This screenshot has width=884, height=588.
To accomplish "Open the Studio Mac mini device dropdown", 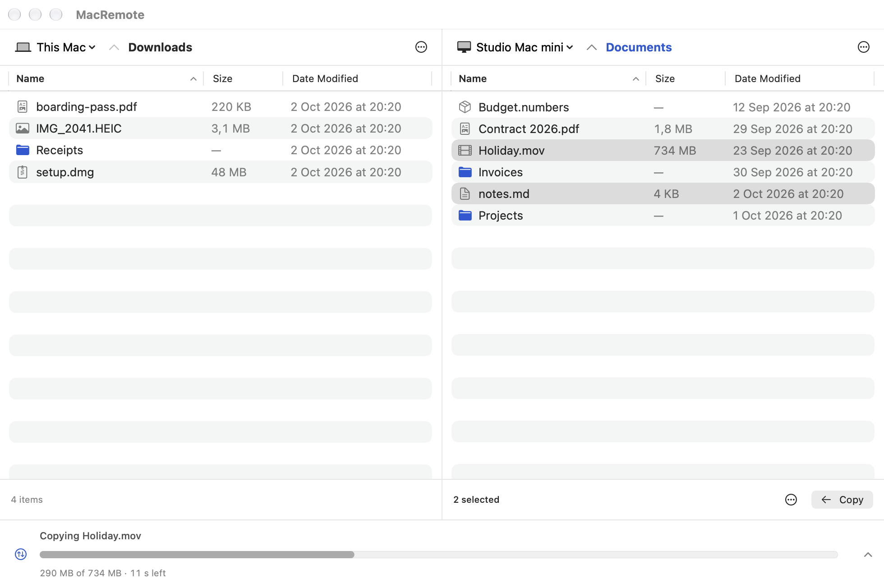I will pyautogui.click(x=515, y=47).
